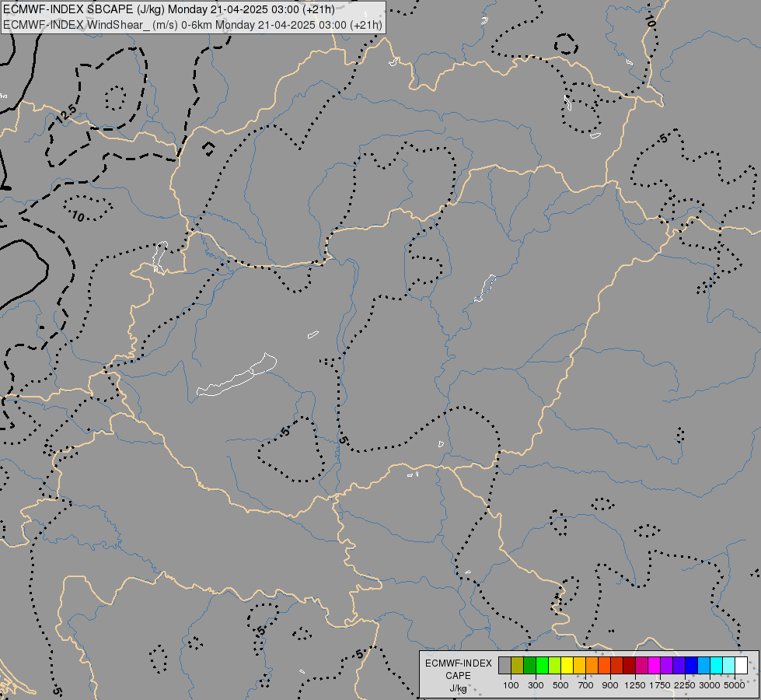This screenshot has height=700, width=761.
Task: Click the 1250 legend tick label
Action: click(x=635, y=685)
